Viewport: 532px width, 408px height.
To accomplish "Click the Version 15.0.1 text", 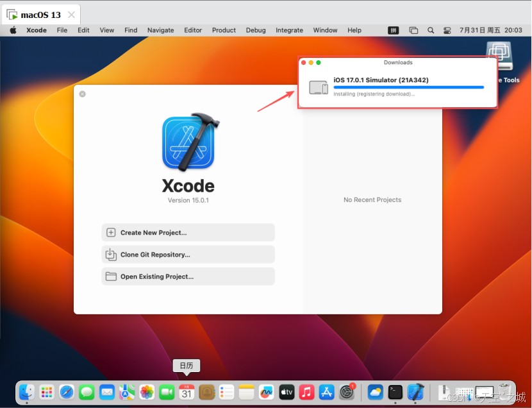I will click(x=188, y=200).
